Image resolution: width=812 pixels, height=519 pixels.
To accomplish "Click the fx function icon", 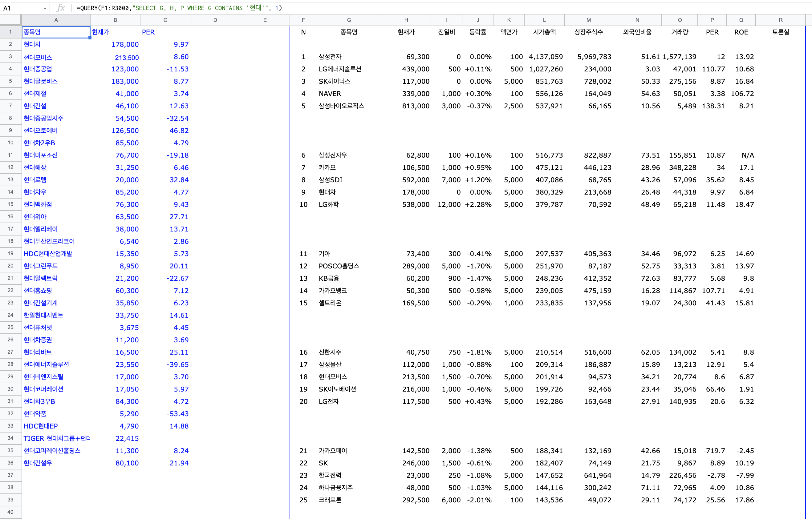I will pos(61,8).
